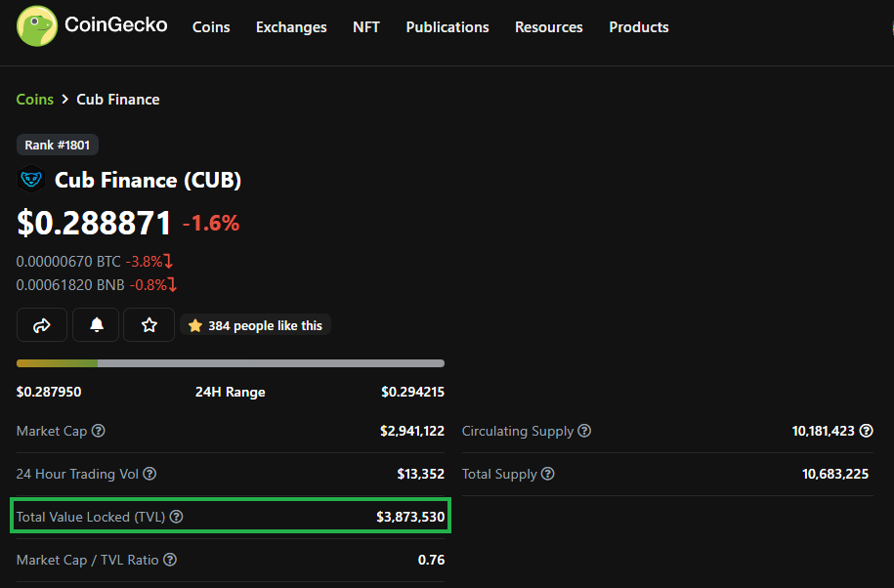Open Circulating Supply label help icon
The width and height of the screenshot is (894, 588).
pyautogui.click(x=584, y=431)
